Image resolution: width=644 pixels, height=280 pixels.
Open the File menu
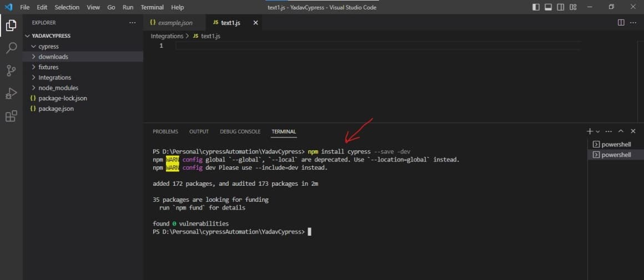(24, 7)
